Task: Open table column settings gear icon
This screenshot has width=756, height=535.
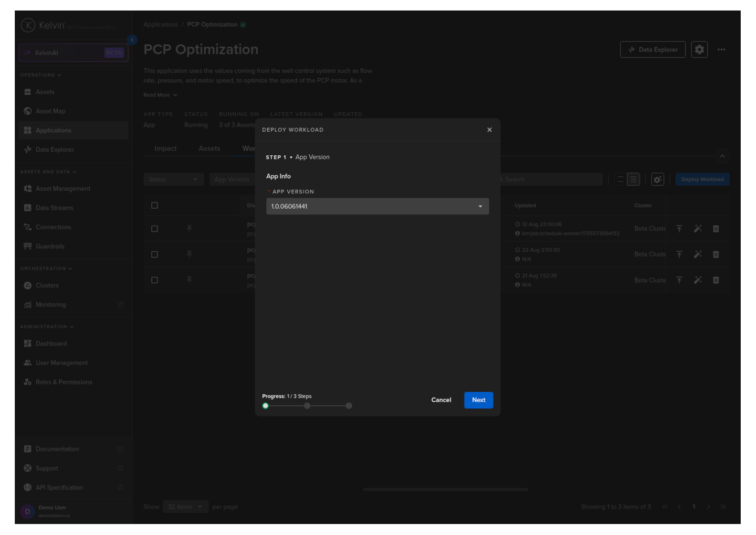Action: click(657, 180)
